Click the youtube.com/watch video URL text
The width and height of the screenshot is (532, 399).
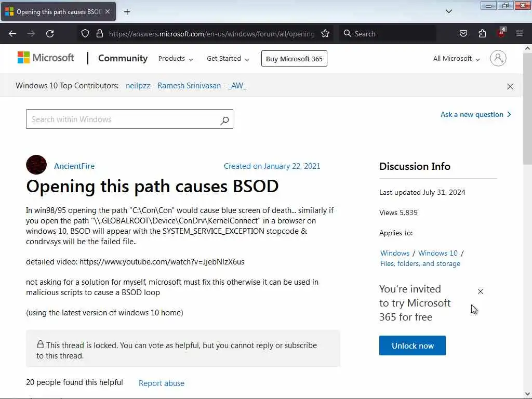pos(162,262)
